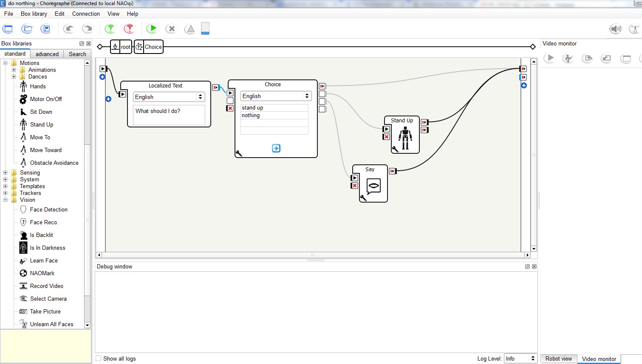The image size is (642, 364).
Task: Click the fullscreen icon in Video monitor toolbar
Action: pyautogui.click(x=626, y=58)
